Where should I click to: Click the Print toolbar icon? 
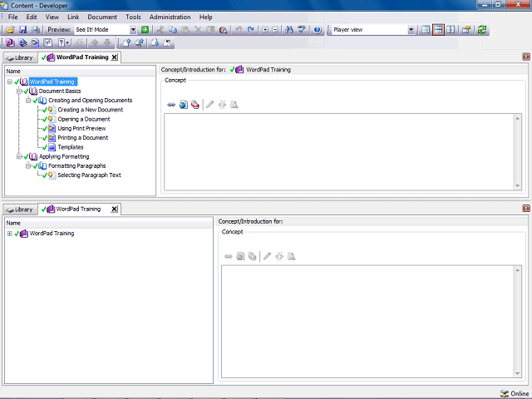coord(35,30)
